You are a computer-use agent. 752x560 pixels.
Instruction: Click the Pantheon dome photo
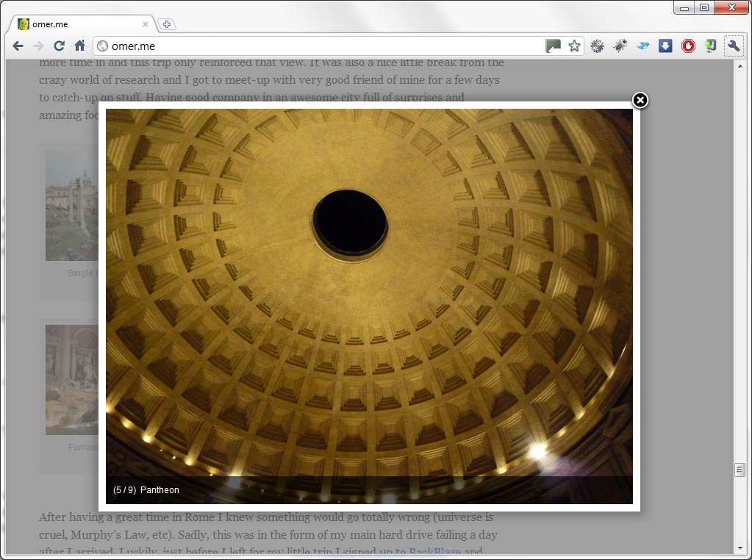(x=369, y=306)
